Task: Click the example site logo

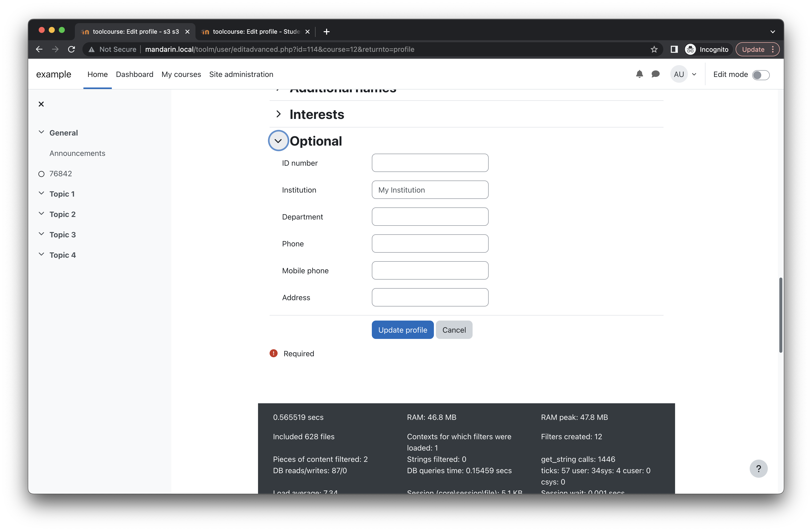Action: tap(54, 74)
